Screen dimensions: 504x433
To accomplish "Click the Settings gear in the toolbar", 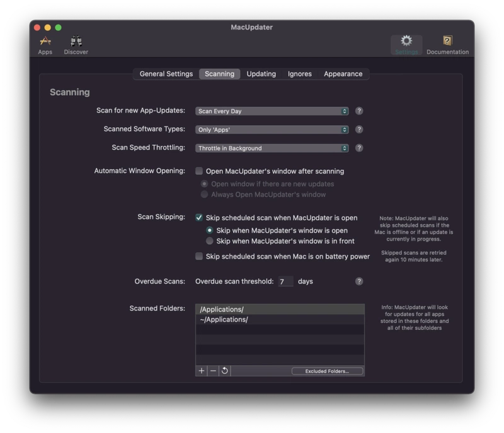I will coord(408,43).
